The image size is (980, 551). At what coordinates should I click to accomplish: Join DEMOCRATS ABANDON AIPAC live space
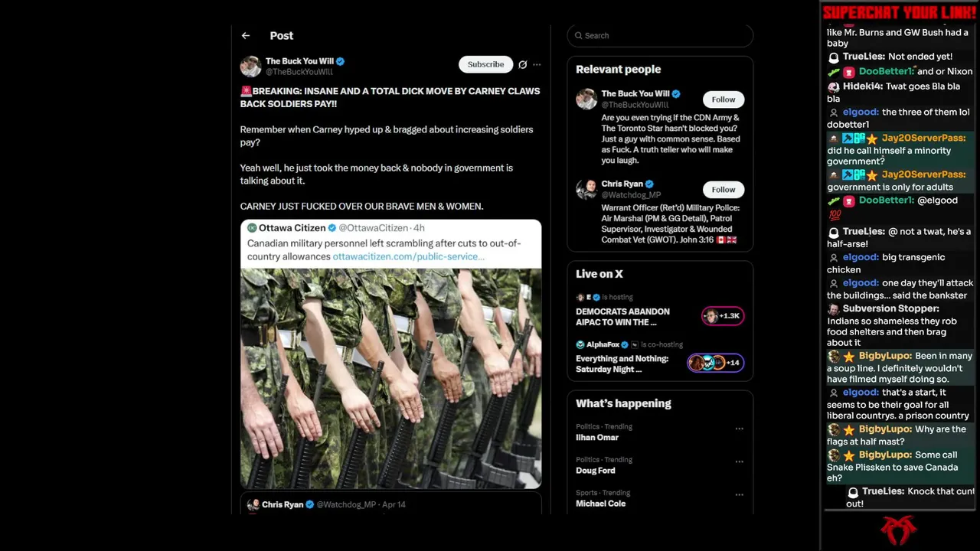622,317
